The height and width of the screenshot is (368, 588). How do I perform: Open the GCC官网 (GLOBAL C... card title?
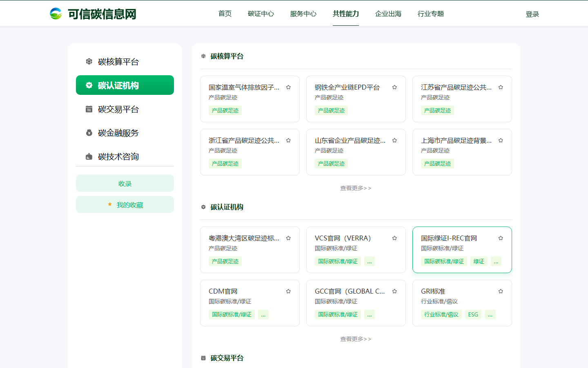pyautogui.click(x=350, y=291)
